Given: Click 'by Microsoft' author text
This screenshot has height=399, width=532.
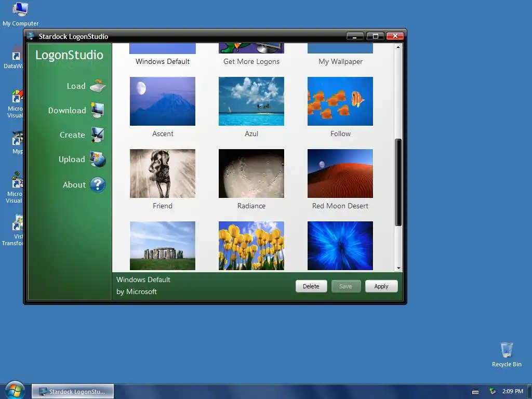Looking at the screenshot, I should 137,292.
